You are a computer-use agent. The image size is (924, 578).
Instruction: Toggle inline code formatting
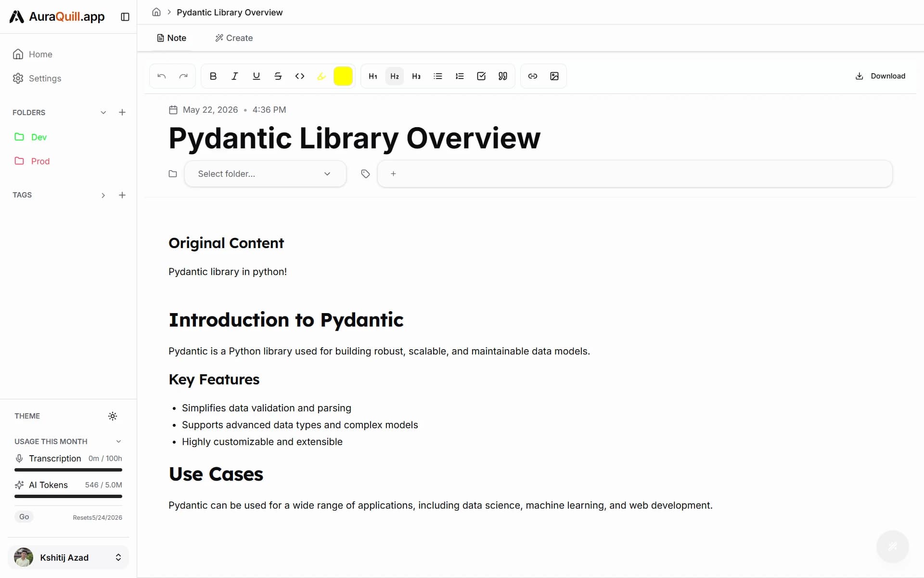click(x=300, y=76)
